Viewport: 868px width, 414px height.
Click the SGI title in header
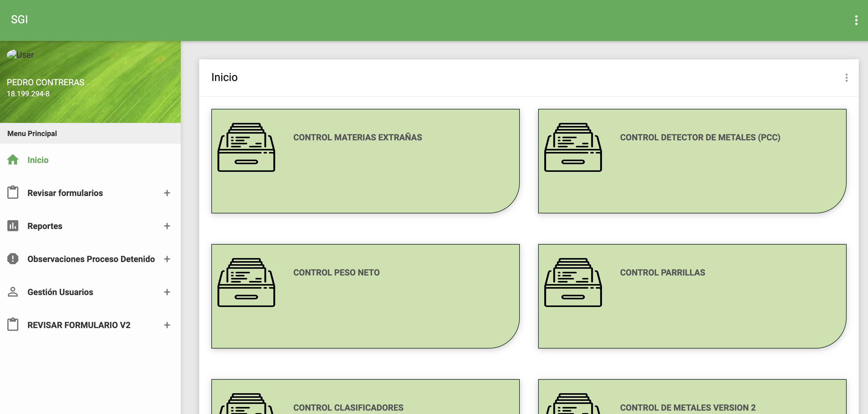point(19,20)
